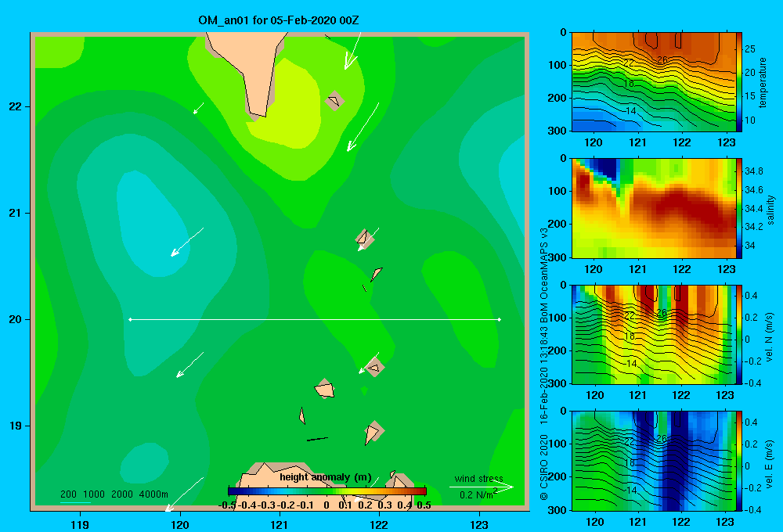Click the 'vel. E (m/s)' label
The image size is (783, 532).
(770, 464)
